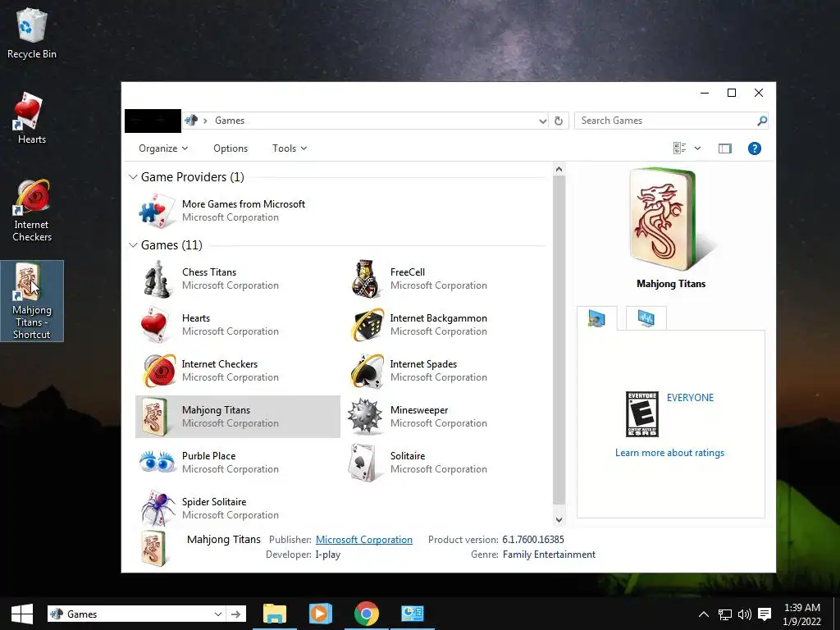
Task: Click the Start button
Action: [22, 614]
